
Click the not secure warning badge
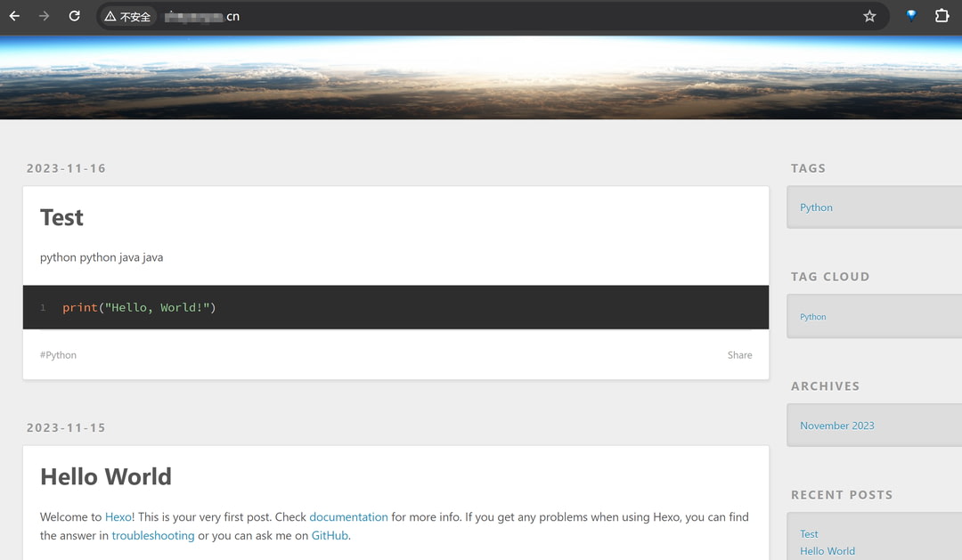(127, 16)
